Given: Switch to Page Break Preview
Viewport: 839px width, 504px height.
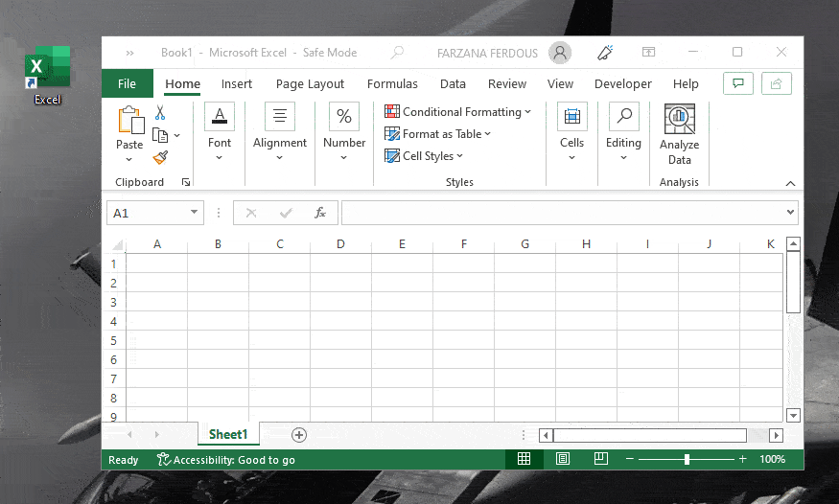Looking at the screenshot, I should [x=601, y=459].
